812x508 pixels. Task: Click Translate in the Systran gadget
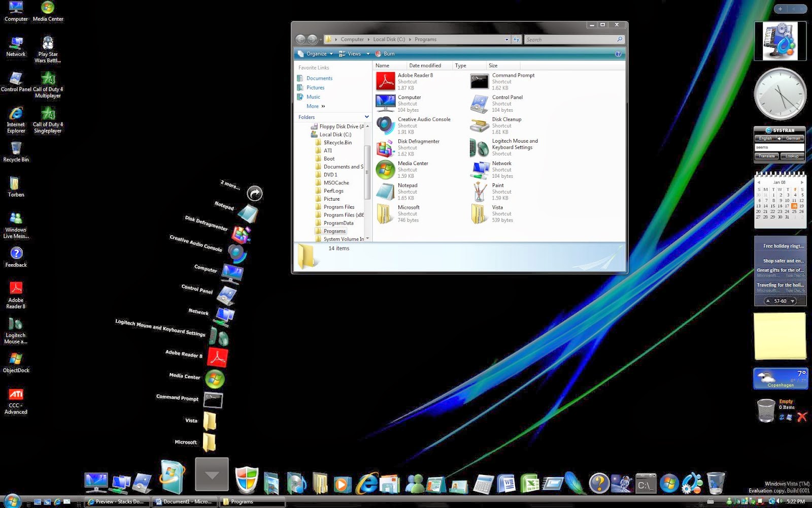tap(767, 156)
